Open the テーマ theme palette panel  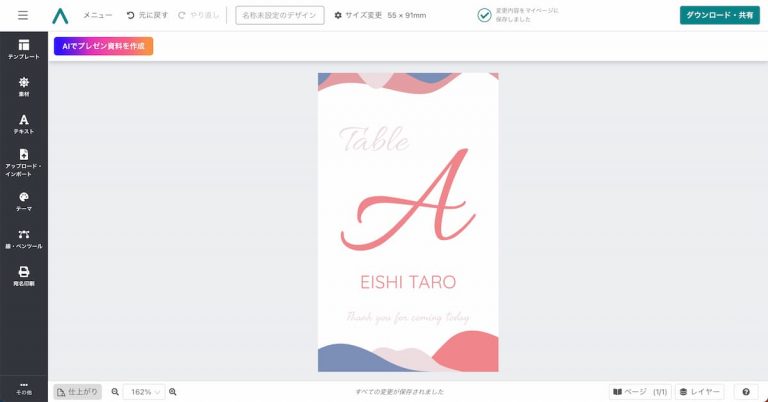pyautogui.click(x=24, y=202)
